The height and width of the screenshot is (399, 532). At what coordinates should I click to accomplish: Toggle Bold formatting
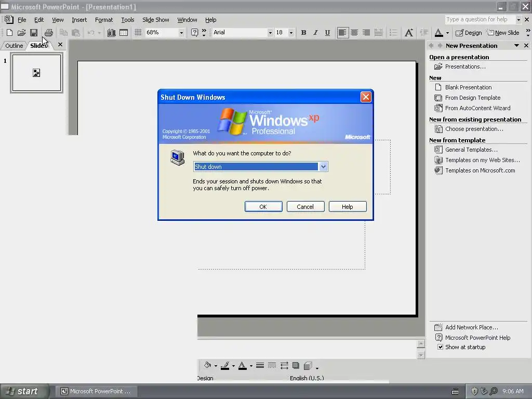[x=303, y=33]
